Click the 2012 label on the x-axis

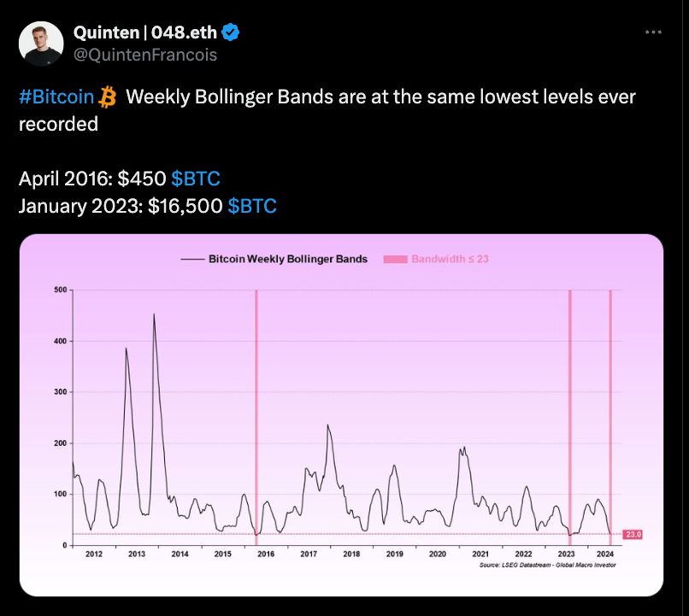click(x=94, y=554)
